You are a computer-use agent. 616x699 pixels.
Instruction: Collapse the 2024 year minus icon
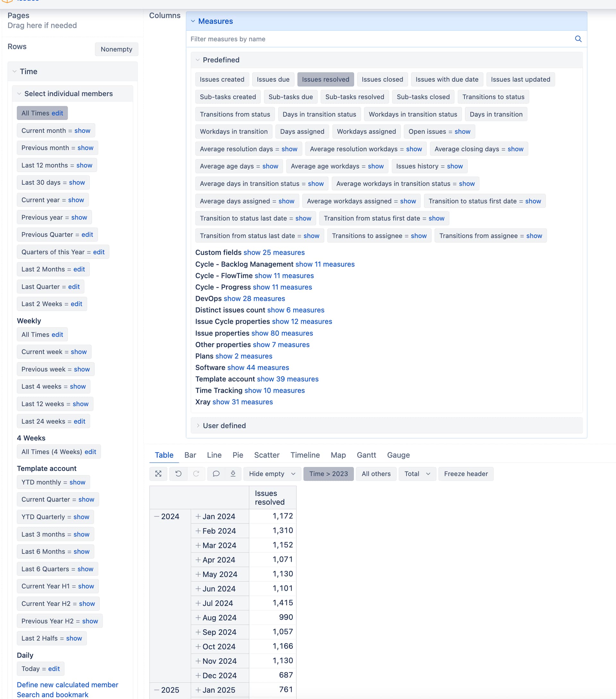pyautogui.click(x=157, y=516)
